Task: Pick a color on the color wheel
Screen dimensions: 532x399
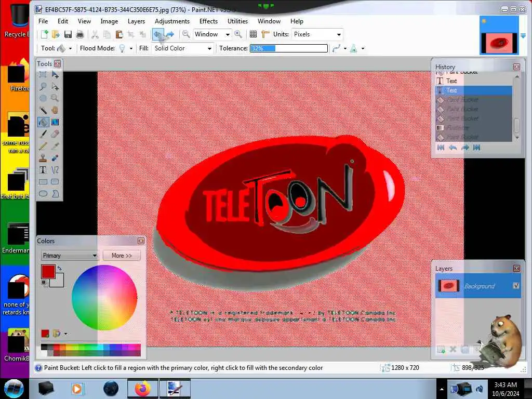Action: click(104, 298)
